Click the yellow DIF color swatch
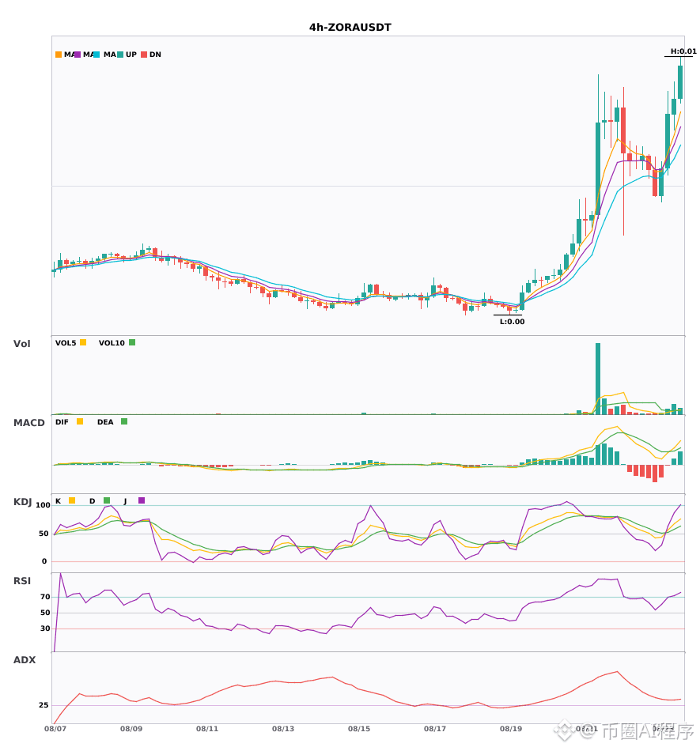 [x=80, y=421]
